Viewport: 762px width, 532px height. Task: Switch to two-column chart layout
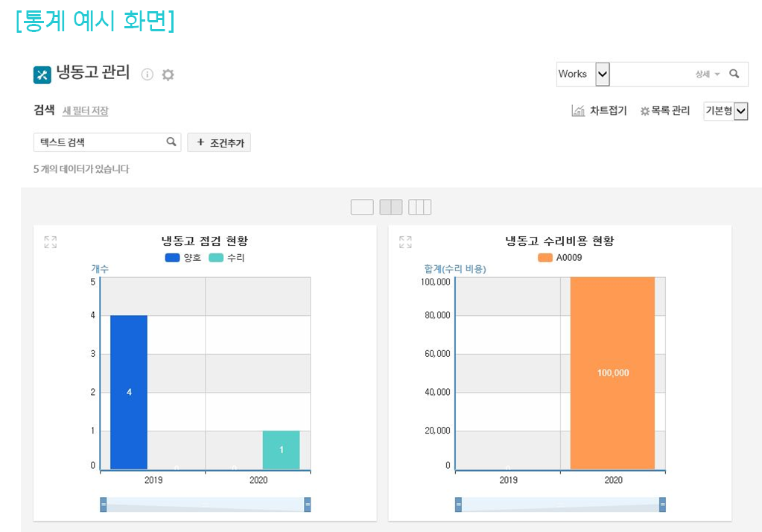[x=391, y=207]
